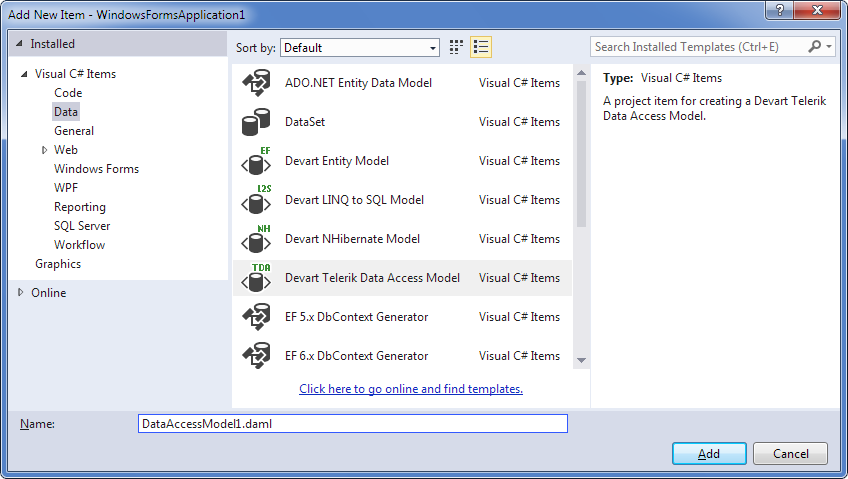Click the template list scrollbar thumb

coord(581,154)
